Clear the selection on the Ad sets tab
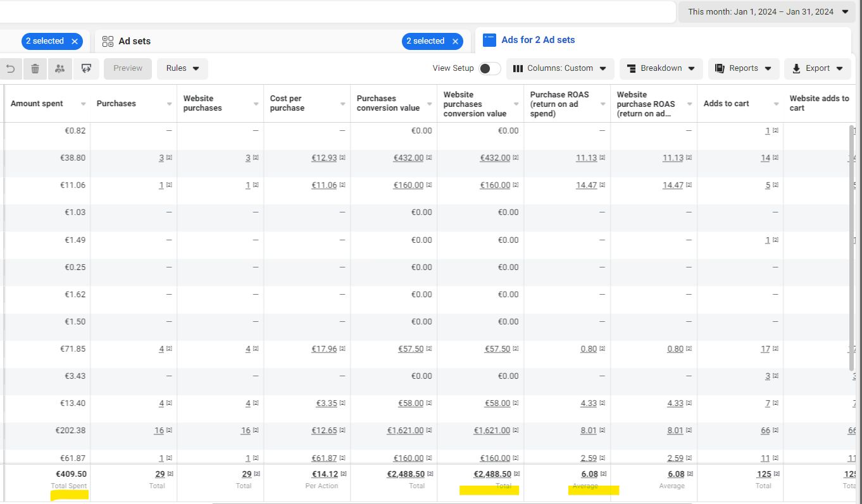The image size is (862, 504). coord(455,41)
